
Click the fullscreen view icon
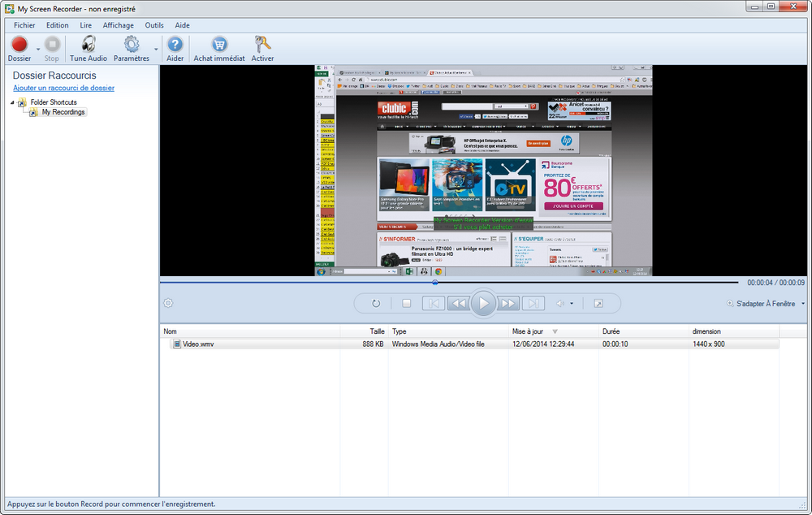pyautogui.click(x=598, y=303)
